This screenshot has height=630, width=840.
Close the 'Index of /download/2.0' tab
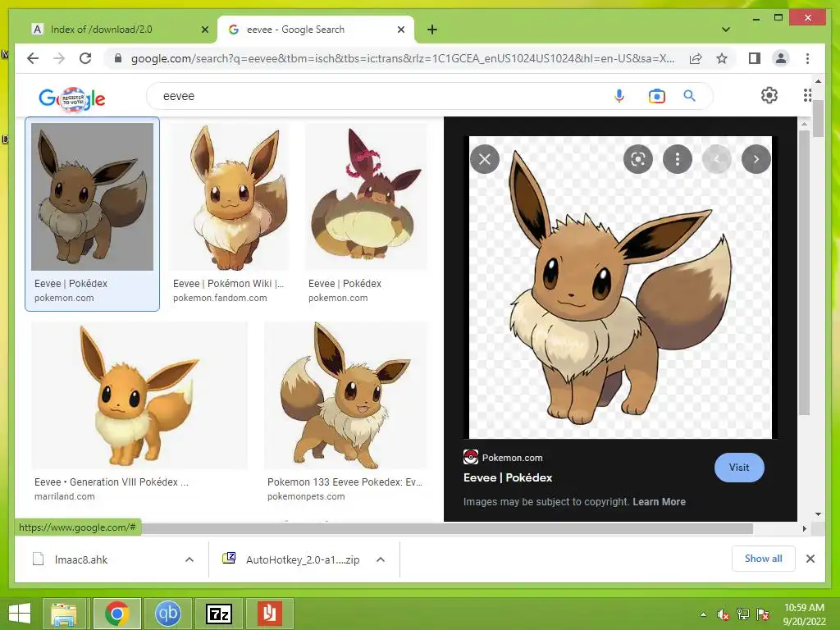204,30
